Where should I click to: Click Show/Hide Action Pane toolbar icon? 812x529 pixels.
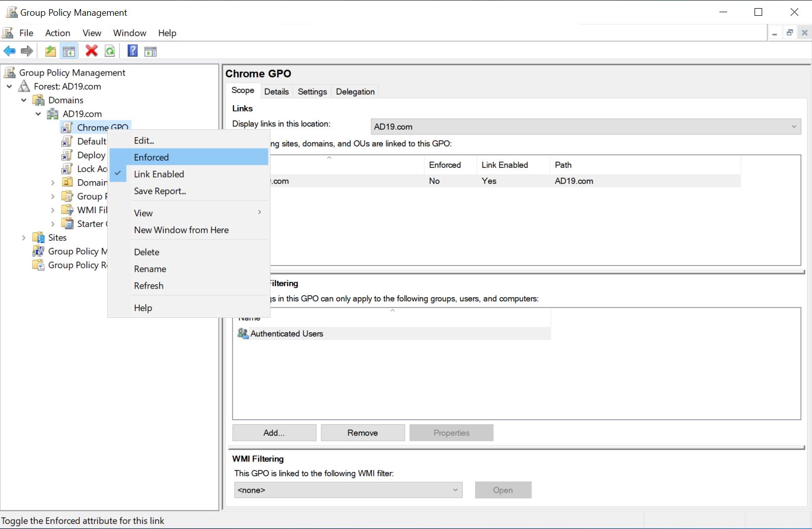[x=151, y=51]
